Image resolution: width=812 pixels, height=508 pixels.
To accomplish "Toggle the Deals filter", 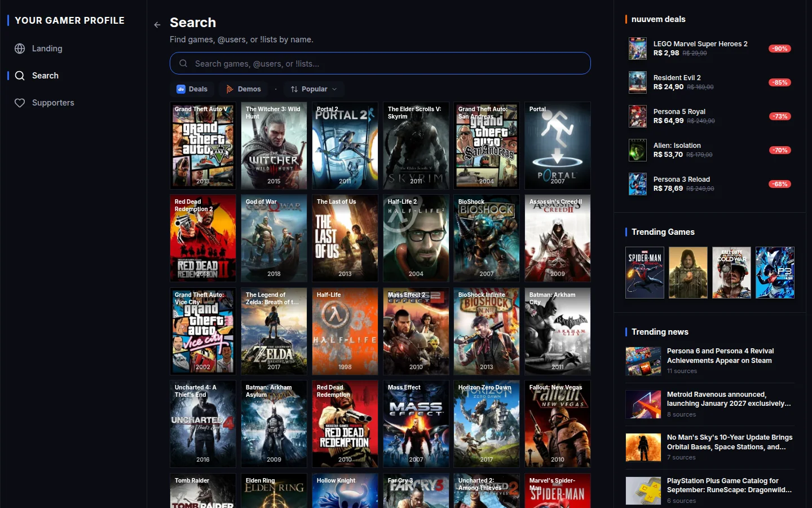I will coord(192,89).
